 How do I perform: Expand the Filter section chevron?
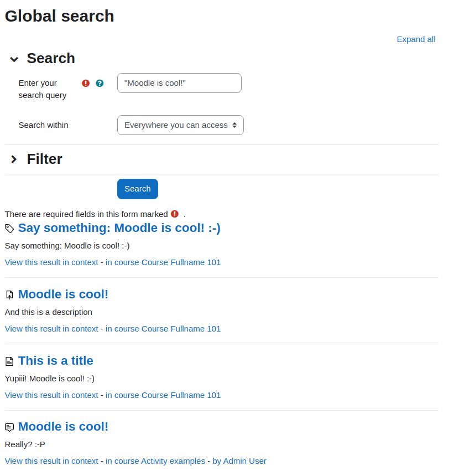pyautogui.click(x=14, y=159)
